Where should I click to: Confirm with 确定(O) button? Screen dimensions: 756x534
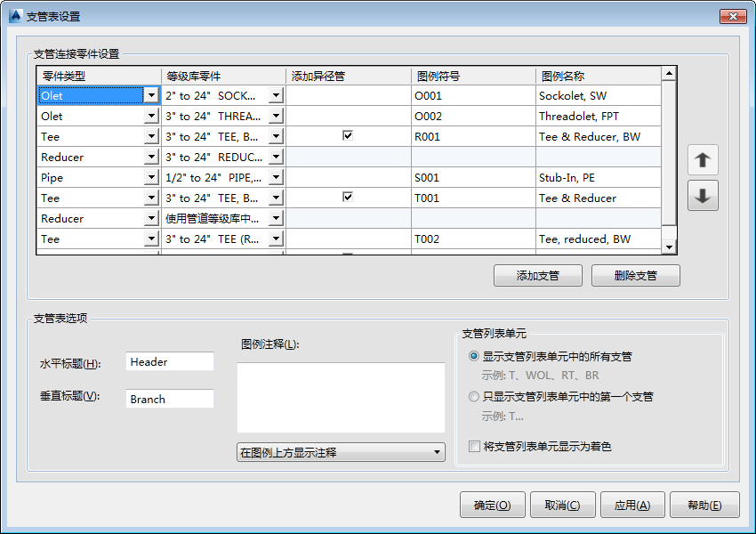[x=492, y=505]
